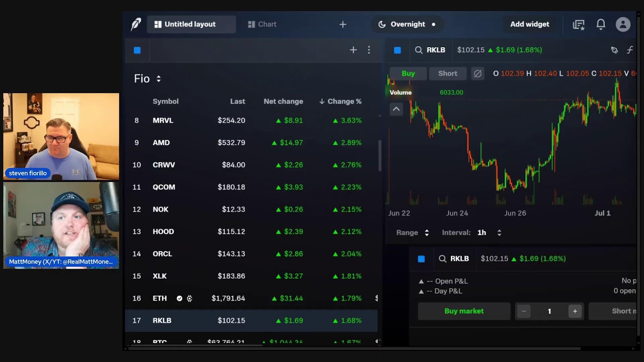Select the MRVL row in the watchlist
The height and width of the screenshot is (362, 644).
click(251, 121)
